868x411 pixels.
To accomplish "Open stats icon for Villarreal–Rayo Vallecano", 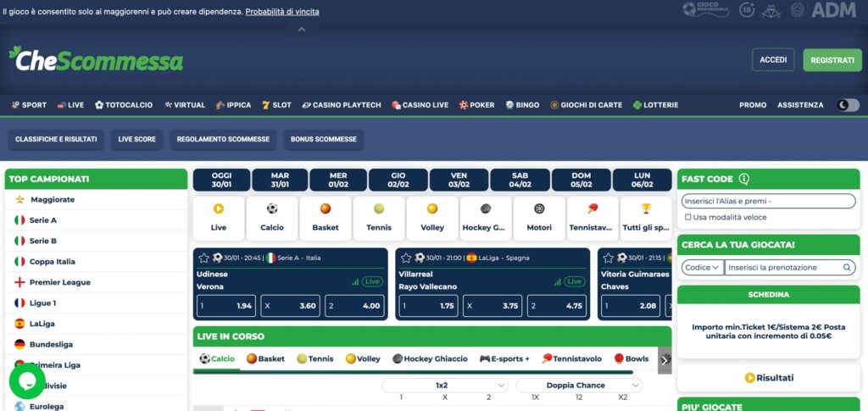I will click(x=558, y=282).
